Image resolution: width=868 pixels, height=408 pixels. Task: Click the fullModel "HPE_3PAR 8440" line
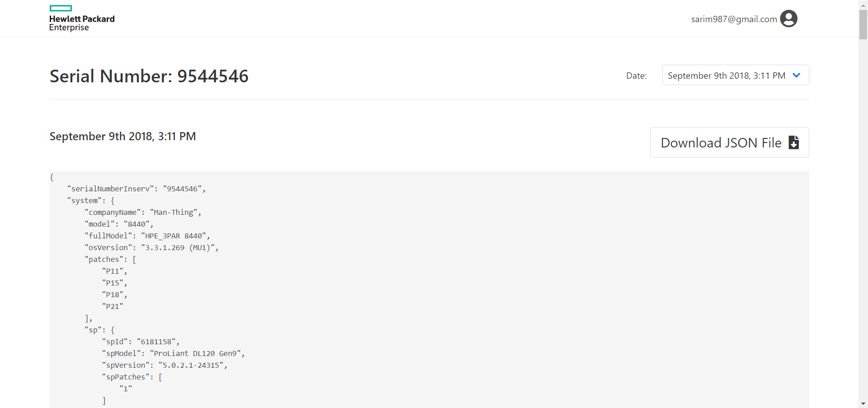(x=147, y=236)
